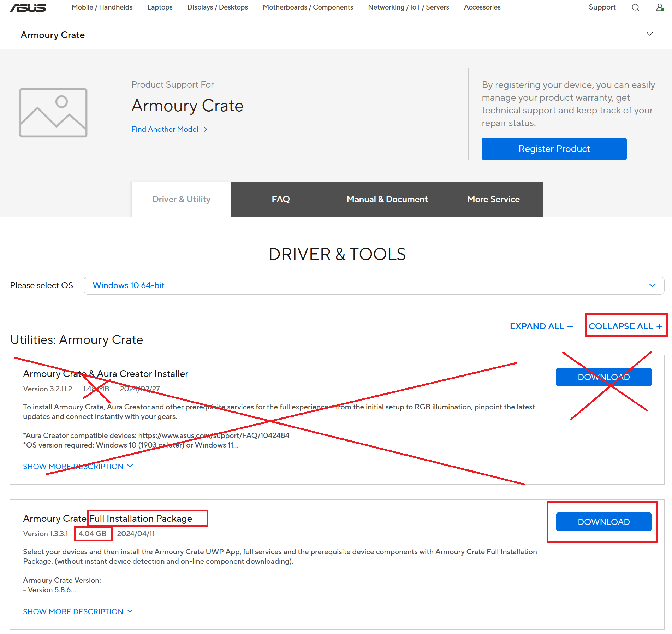Open the Accessories menu
Screen dimensions: 672x634
(x=482, y=7)
